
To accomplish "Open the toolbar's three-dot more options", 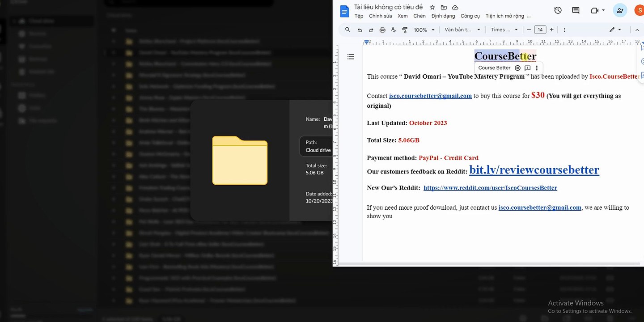I will pyautogui.click(x=564, y=30).
